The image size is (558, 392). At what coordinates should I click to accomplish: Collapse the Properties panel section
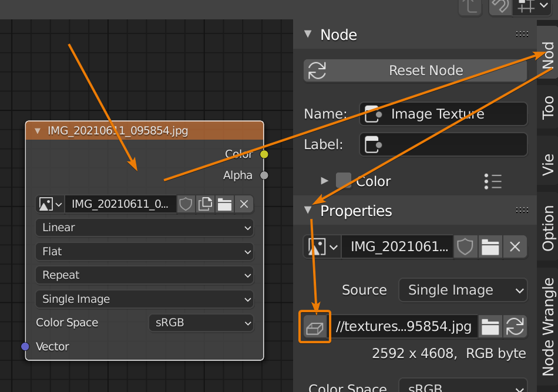point(308,211)
